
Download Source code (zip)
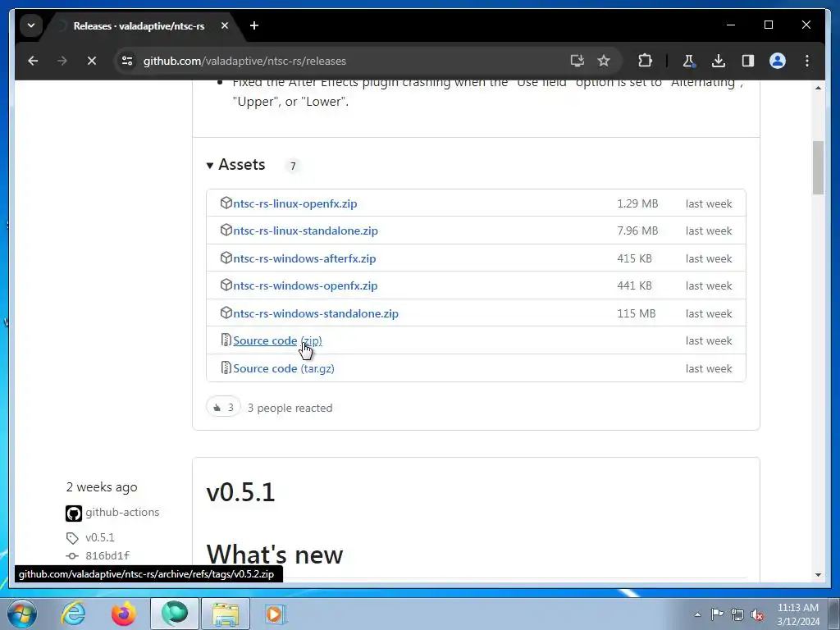(277, 340)
